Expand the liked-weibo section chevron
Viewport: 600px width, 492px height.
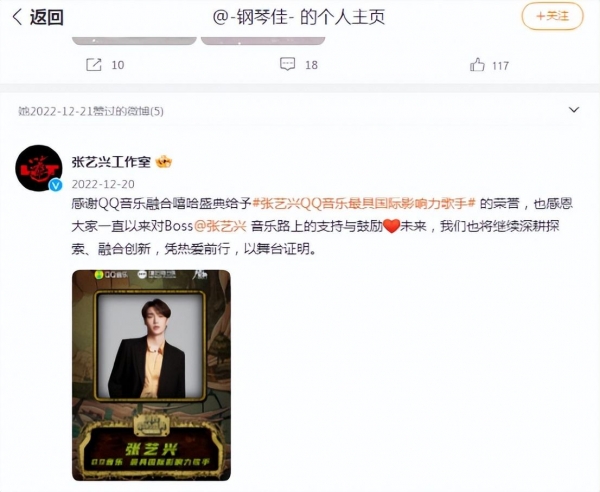[x=574, y=110]
